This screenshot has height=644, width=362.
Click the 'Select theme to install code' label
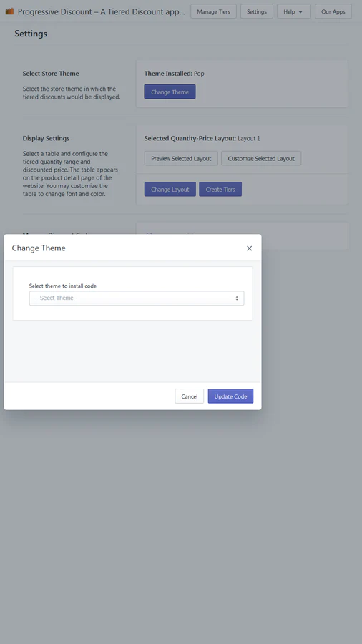point(63,286)
